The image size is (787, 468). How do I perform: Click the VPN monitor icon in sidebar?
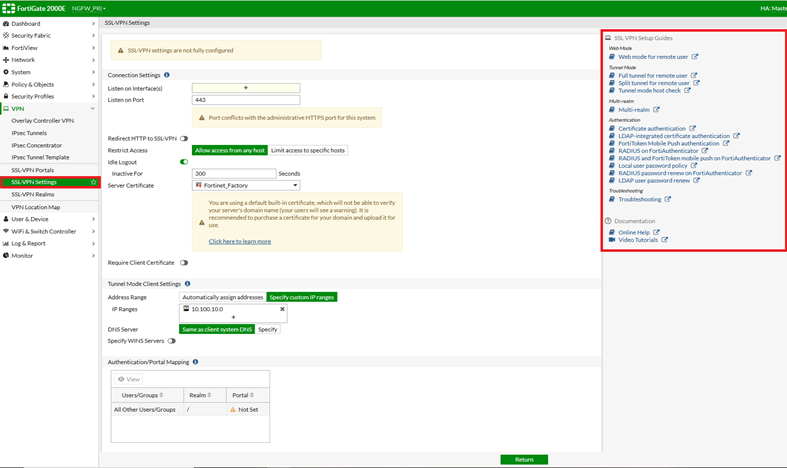(x=6, y=108)
